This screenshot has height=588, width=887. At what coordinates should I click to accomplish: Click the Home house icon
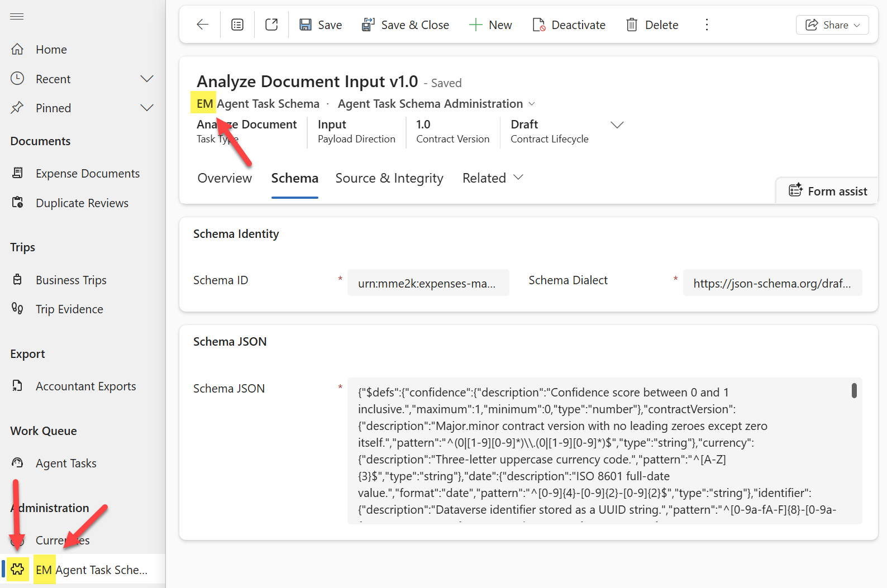(17, 49)
